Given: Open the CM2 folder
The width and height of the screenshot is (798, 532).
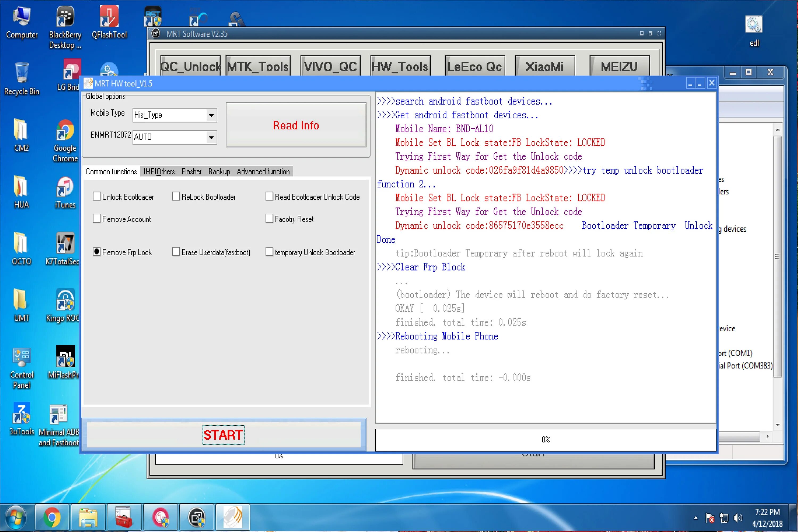Looking at the screenshot, I should [x=21, y=135].
